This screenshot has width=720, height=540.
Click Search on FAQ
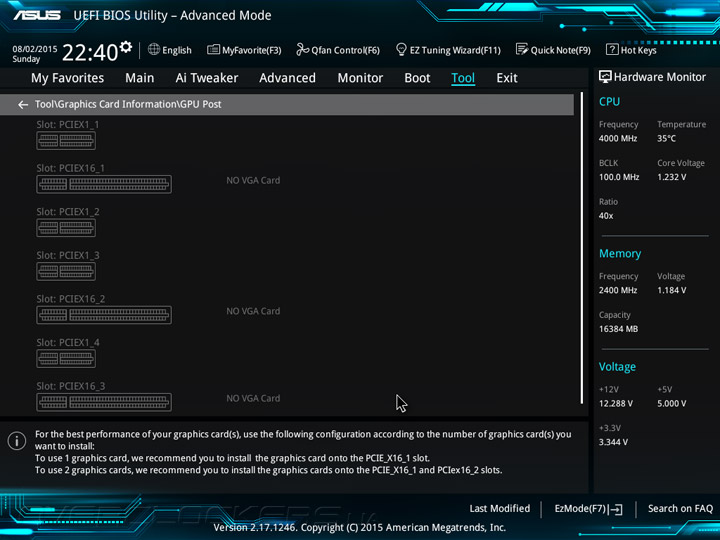681,509
